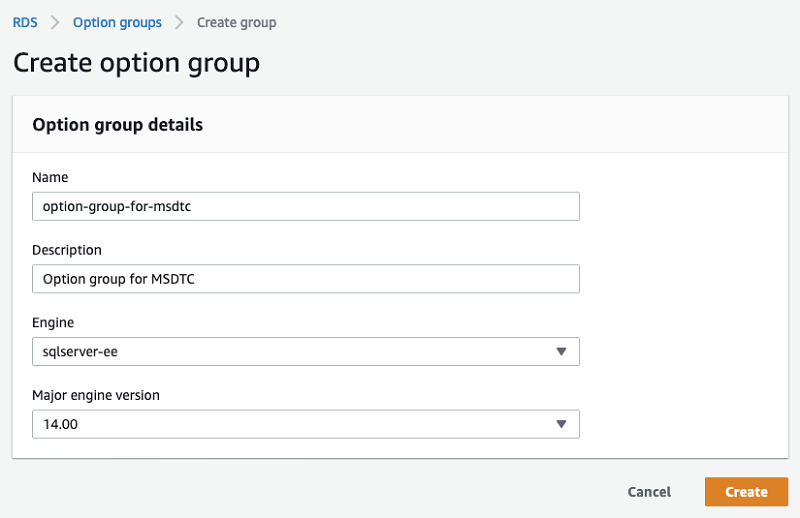Click the chevron separator after RDS
The height and width of the screenshot is (518, 800).
point(56,22)
